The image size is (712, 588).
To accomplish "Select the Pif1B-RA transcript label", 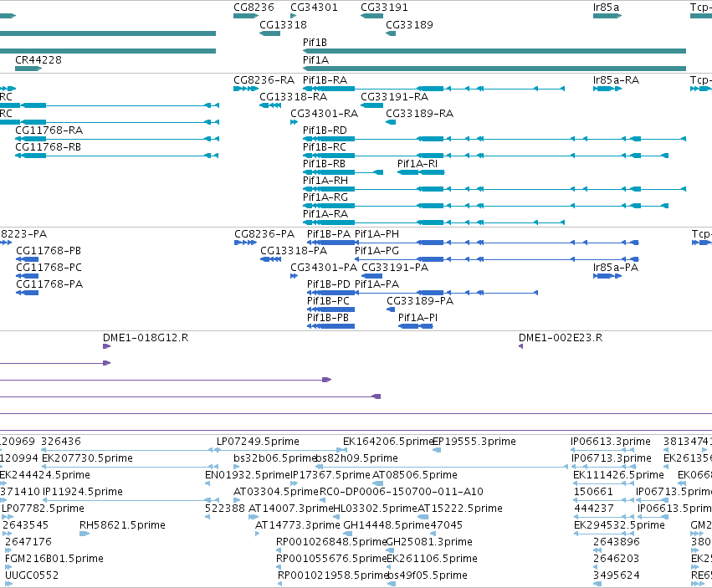I will coord(325,80).
